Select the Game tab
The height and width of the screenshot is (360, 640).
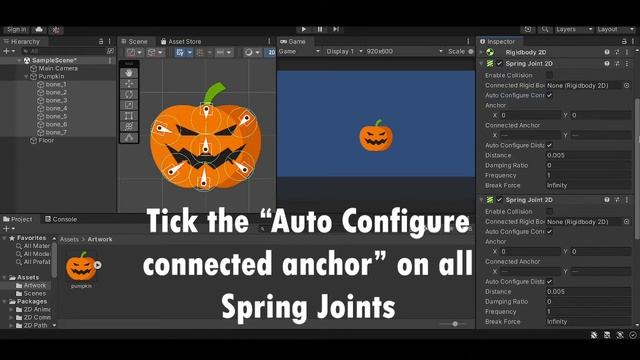click(x=293, y=41)
